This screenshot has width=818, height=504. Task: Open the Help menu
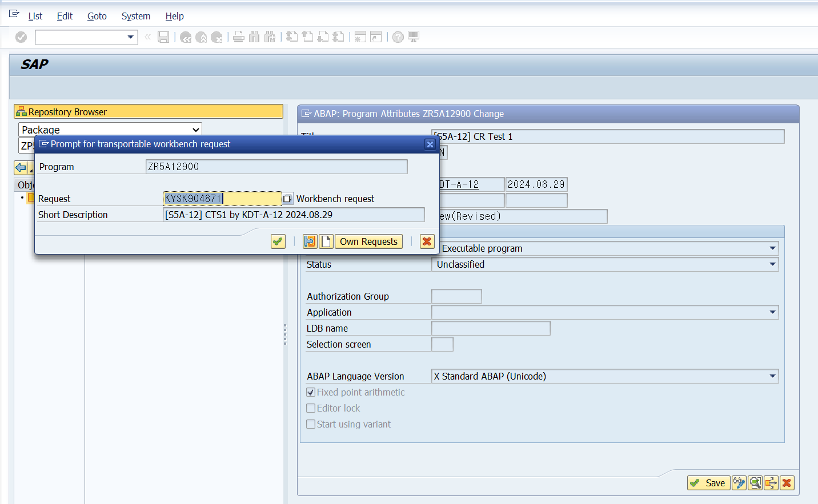174,16
